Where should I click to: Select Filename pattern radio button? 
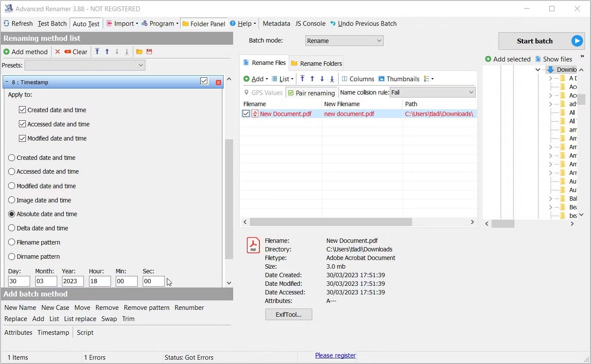pos(12,242)
